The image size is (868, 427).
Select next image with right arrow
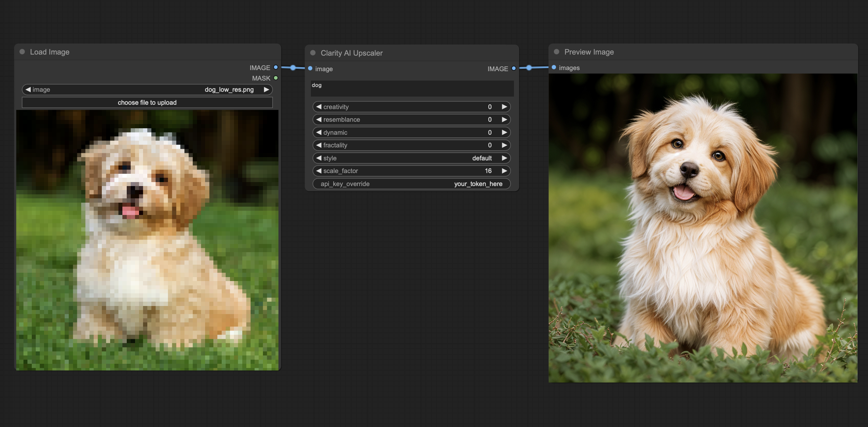266,90
